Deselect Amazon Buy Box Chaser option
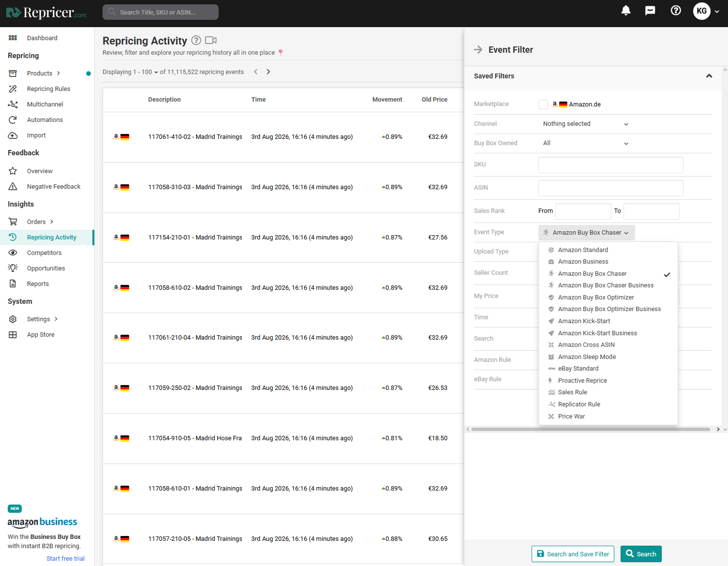 pos(608,274)
